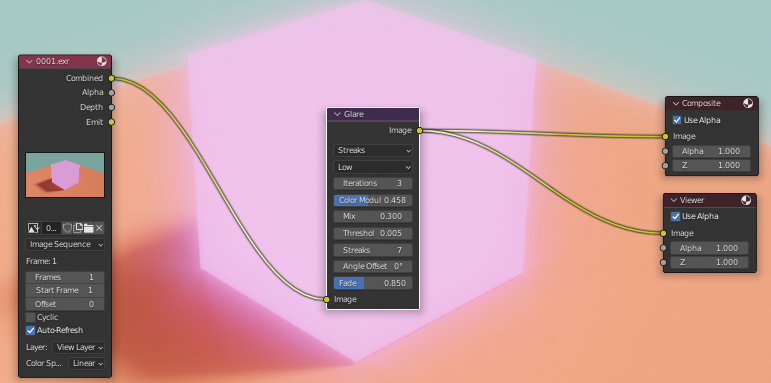Open the View Layer dropdown
Viewport: 771px width, 383px height.
point(79,347)
